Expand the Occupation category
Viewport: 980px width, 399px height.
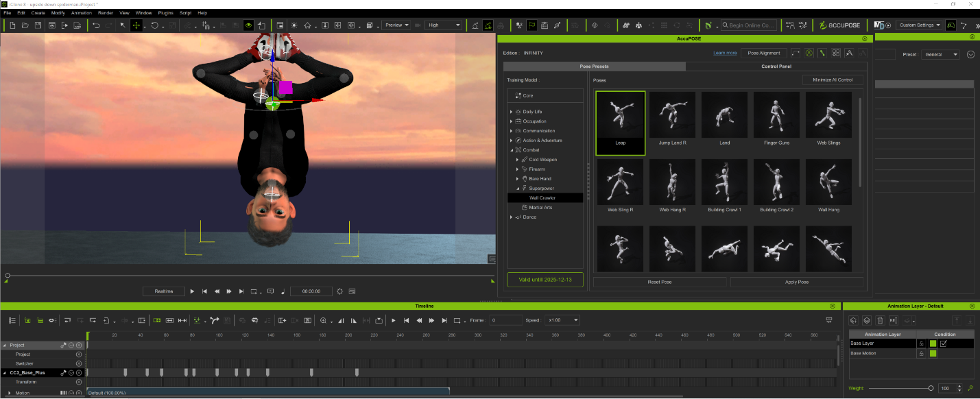(511, 121)
